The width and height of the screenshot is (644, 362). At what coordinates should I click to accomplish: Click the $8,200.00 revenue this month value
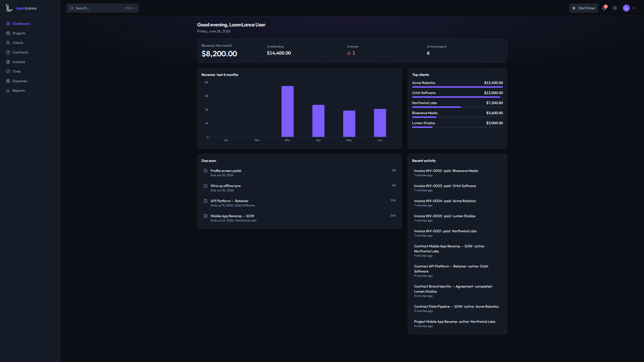coord(219,54)
